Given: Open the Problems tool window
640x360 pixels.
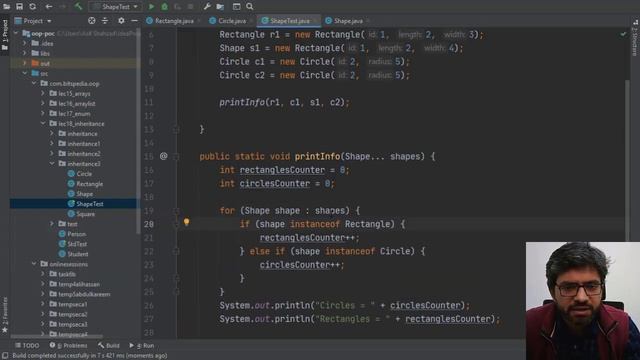Looking at the screenshot, I should 68,345.
